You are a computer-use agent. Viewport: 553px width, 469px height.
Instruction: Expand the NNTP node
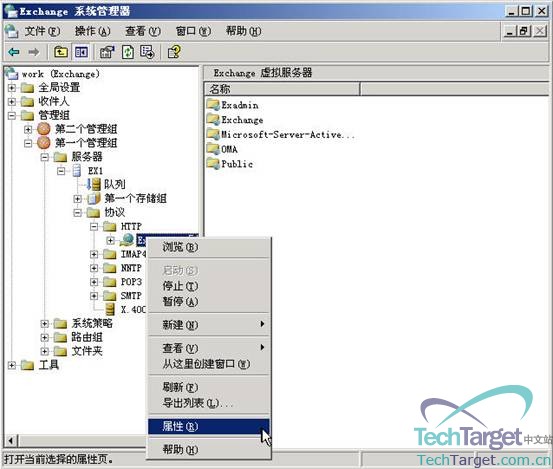[x=94, y=268]
